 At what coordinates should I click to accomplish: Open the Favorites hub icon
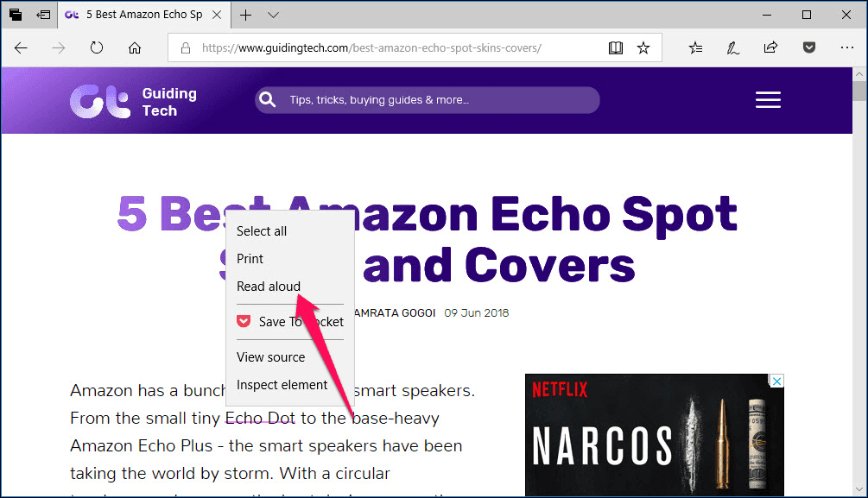click(x=696, y=48)
